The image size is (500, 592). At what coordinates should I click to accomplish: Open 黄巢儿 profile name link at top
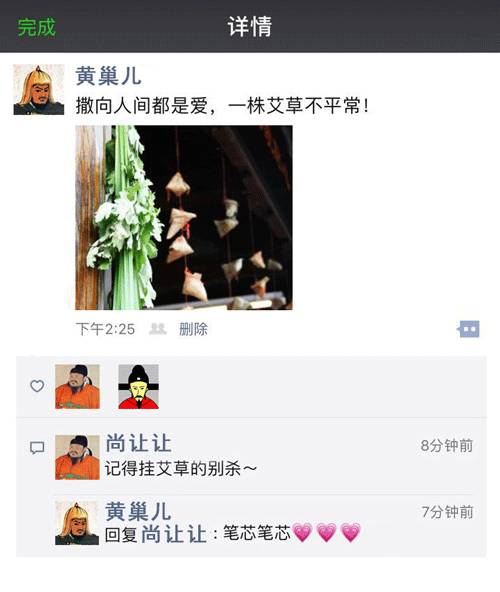[108, 76]
